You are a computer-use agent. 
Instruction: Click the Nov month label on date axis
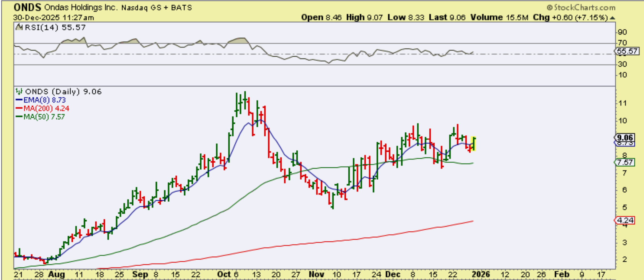click(316, 274)
